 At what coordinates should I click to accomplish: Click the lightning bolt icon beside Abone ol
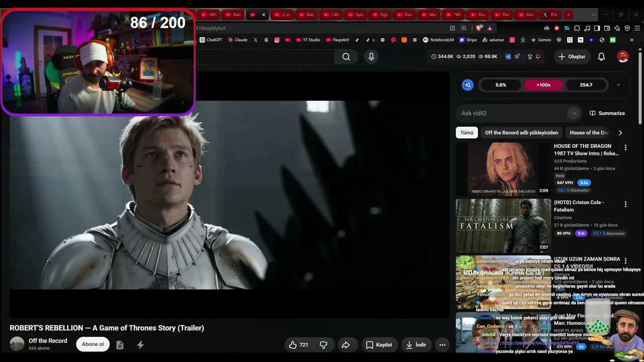coord(140,345)
